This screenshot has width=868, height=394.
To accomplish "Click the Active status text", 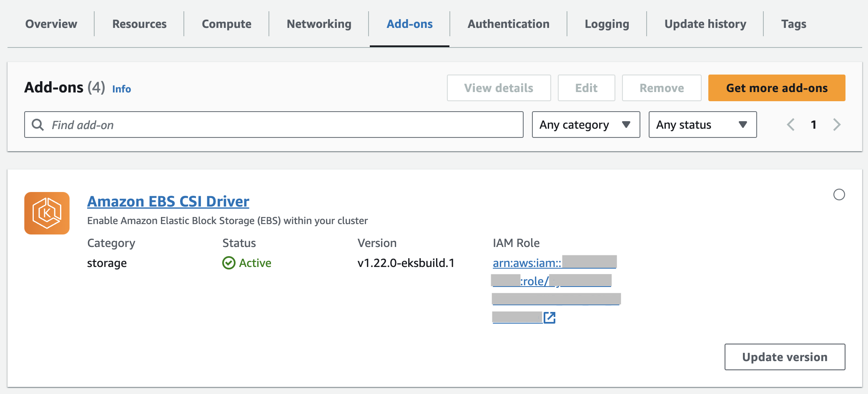I will (x=255, y=263).
